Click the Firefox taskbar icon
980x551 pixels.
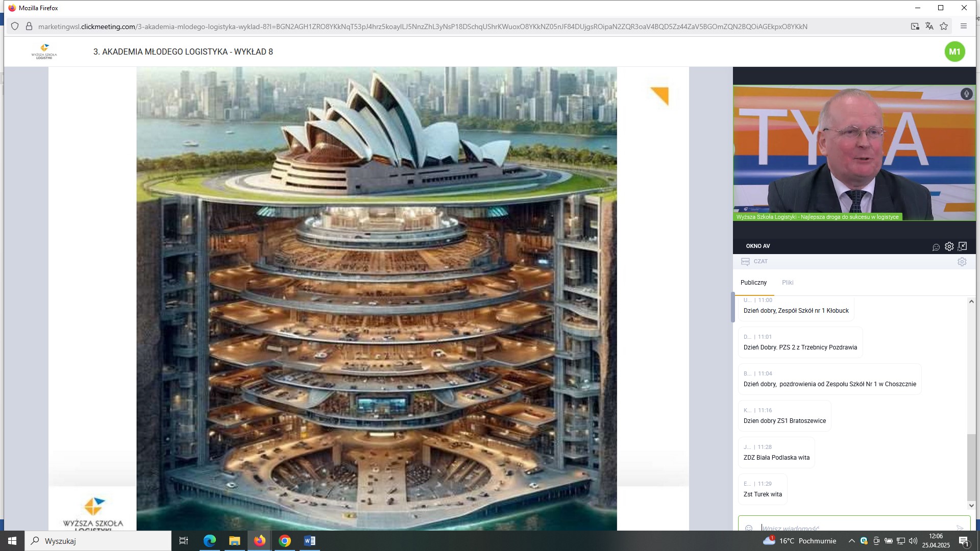point(260,541)
